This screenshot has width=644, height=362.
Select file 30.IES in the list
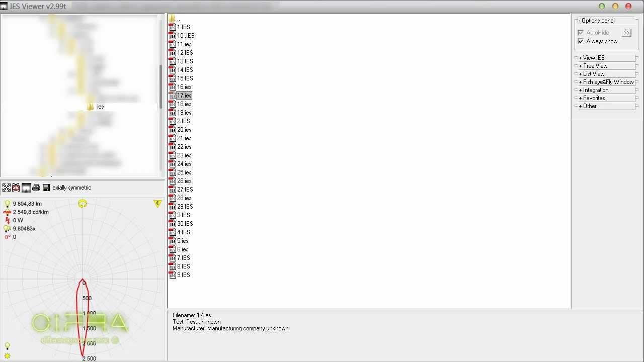coord(181,224)
